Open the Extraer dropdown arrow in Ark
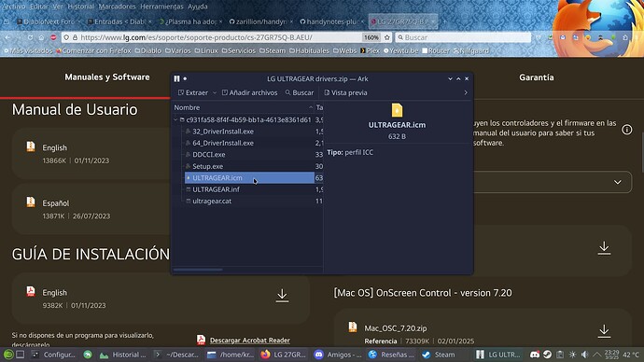 point(215,92)
